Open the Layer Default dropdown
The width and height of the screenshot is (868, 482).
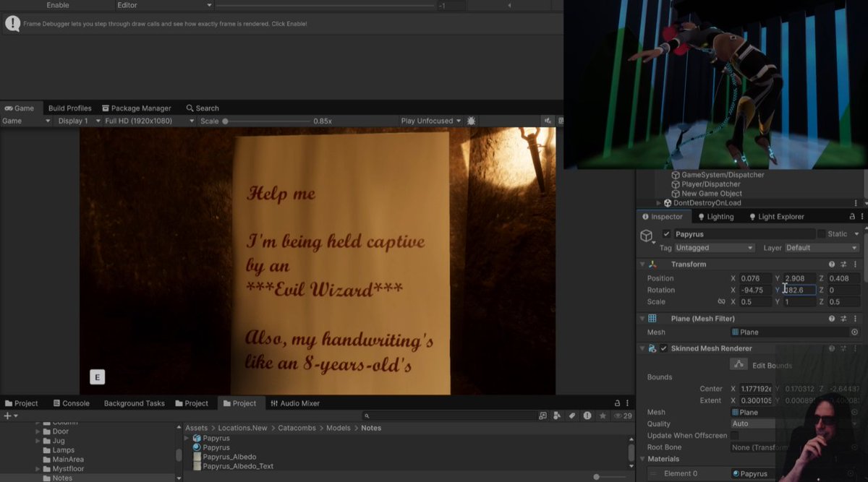822,248
